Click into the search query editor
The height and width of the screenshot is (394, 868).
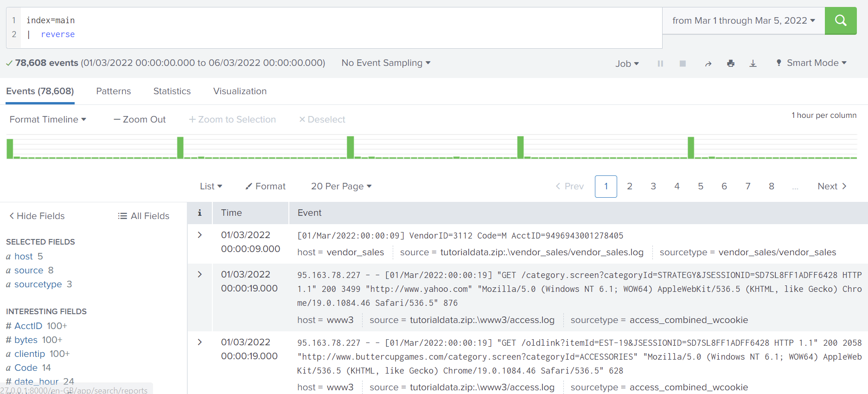coord(325,27)
